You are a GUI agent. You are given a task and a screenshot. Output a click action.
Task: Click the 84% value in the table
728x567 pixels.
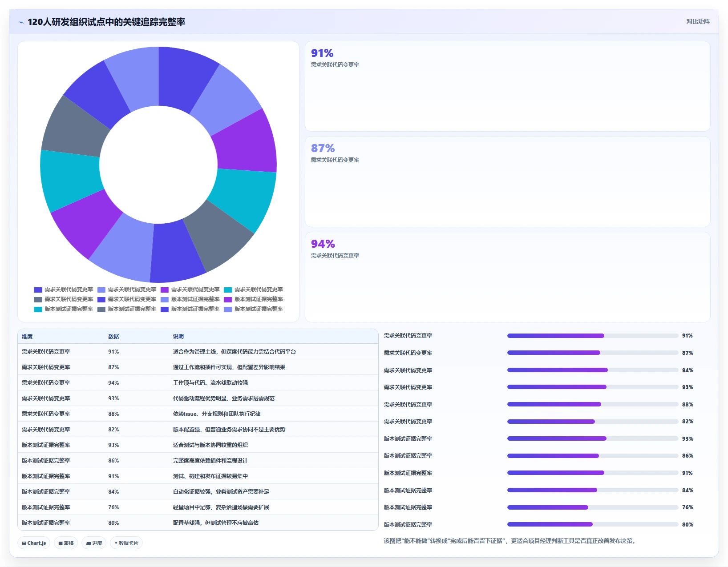pos(113,492)
